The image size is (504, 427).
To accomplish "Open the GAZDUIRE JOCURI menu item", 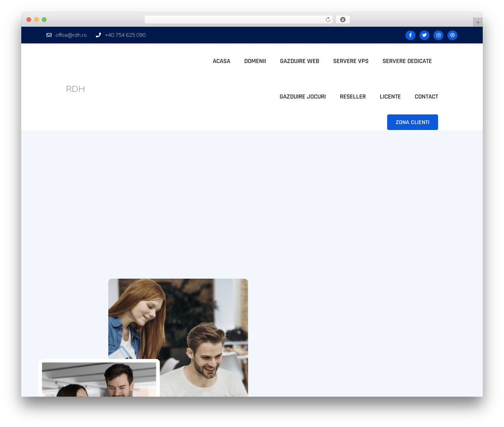I will (303, 97).
